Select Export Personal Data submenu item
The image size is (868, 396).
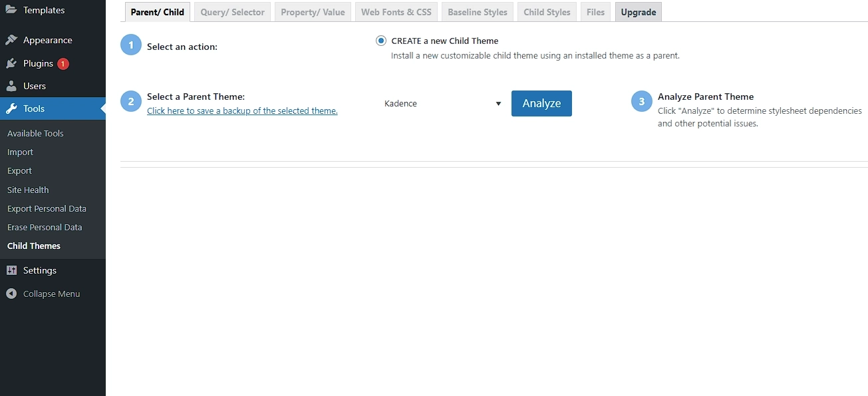[47, 208]
